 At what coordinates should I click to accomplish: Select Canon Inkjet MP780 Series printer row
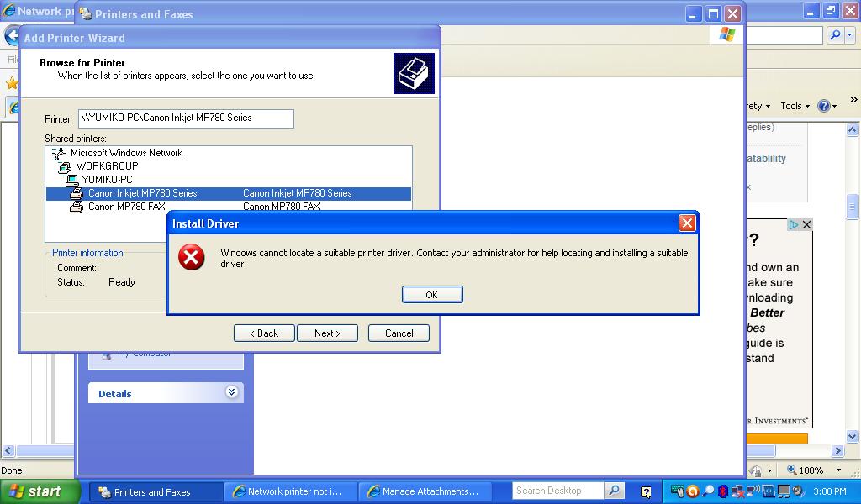pyautogui.click(x=229, y=193)
